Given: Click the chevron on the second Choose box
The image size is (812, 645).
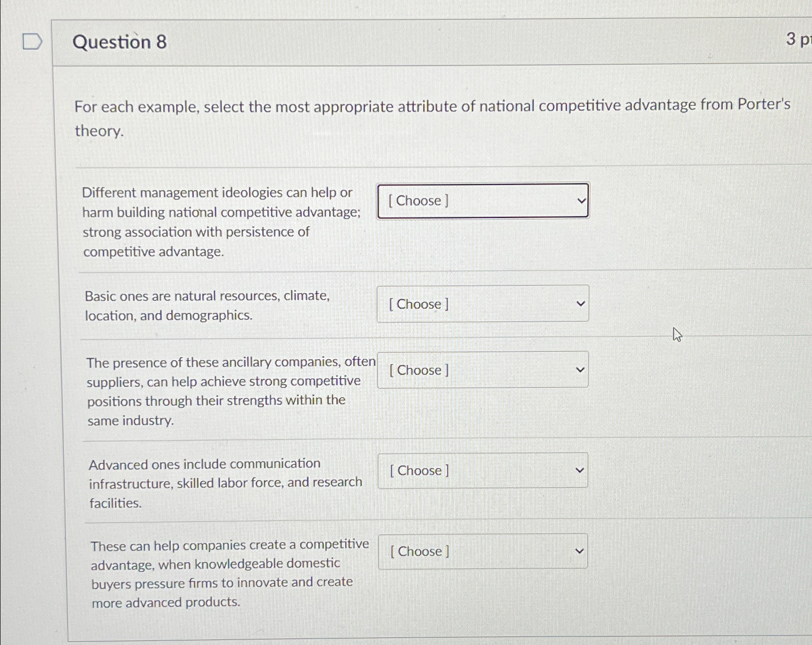Looking at the screenshot, I should 579,303.
